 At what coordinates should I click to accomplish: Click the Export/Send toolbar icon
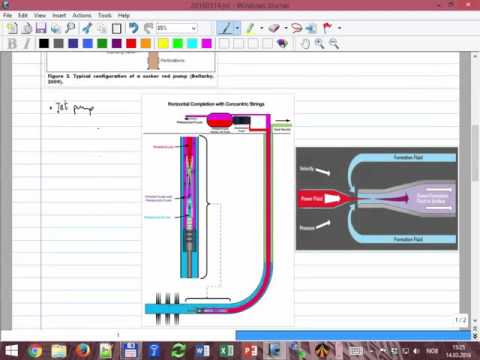click(55, 28)
